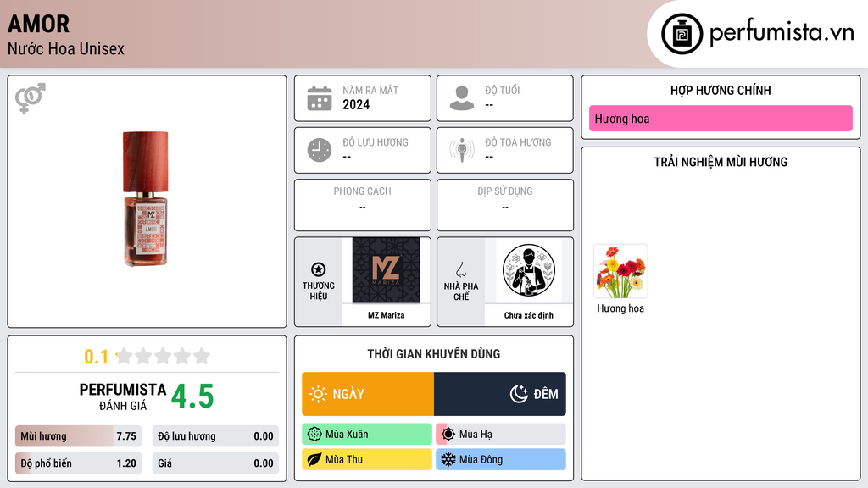Click the sillage icon beside Độ toả hương

(462, 150)
